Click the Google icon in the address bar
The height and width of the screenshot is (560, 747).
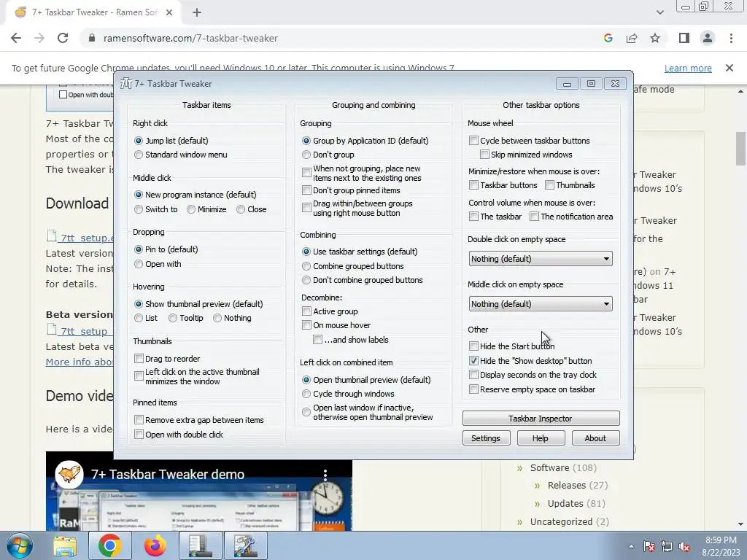608,38
